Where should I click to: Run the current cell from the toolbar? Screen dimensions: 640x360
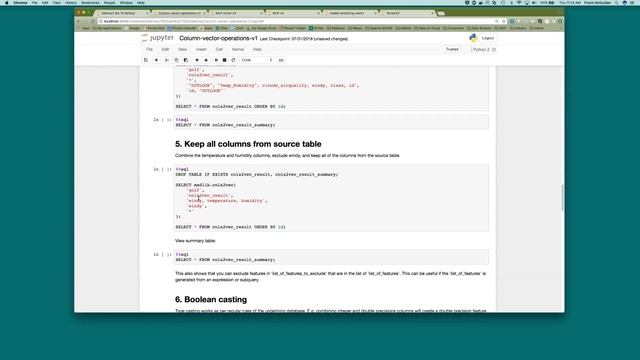click(216, 60)
